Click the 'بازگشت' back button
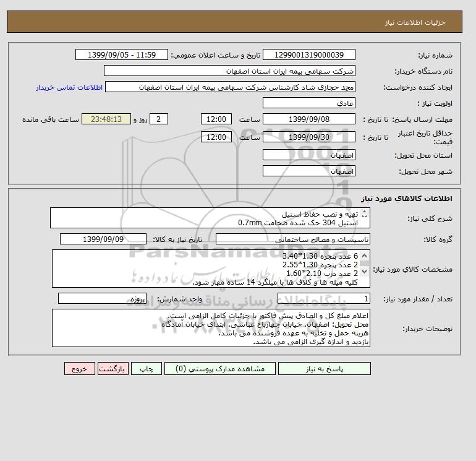The image size is (476, 461). point(113,369)
